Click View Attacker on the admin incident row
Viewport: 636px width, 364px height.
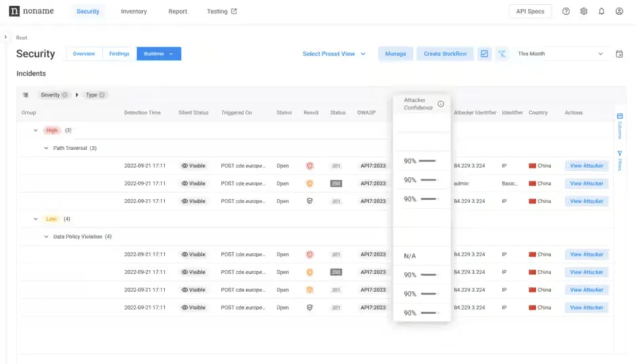coord(586,183)
